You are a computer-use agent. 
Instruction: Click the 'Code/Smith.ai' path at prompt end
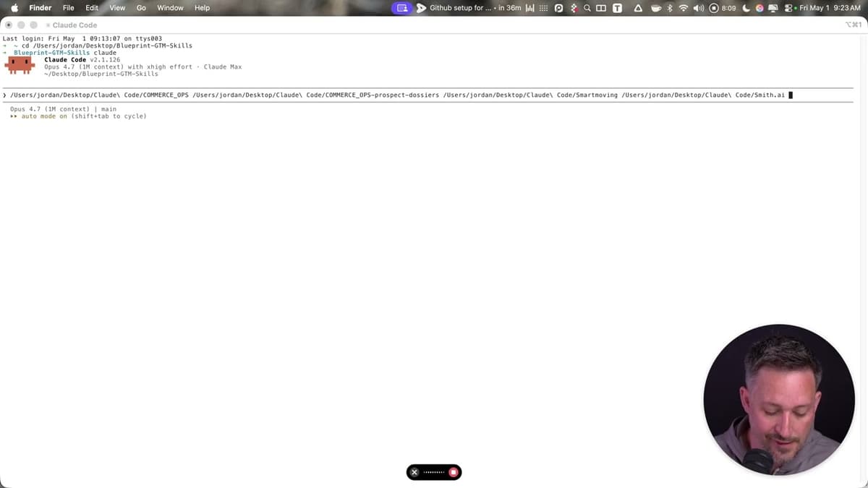(x=760, y=95)
